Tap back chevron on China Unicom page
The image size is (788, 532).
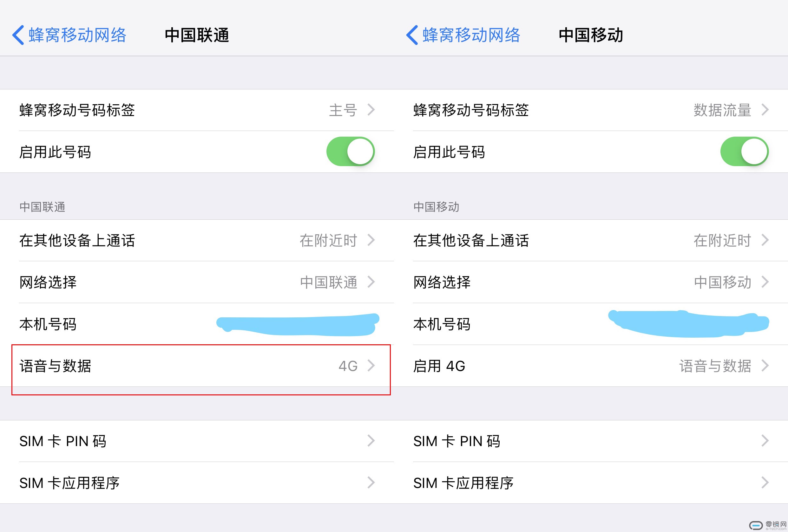[18, 35]
